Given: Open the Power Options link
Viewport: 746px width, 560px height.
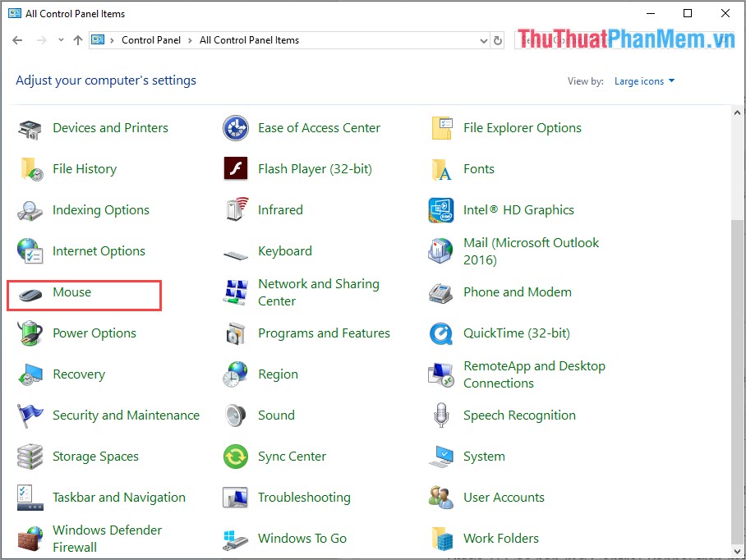Looking at the screenshot, I should [94, 333].
